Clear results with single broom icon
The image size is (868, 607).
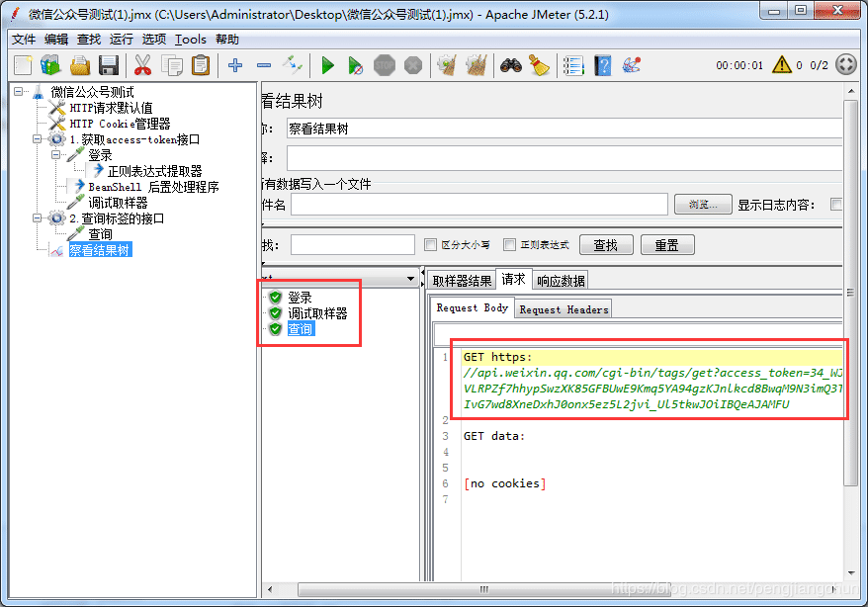pyautogui.click(x=447, y=65)
